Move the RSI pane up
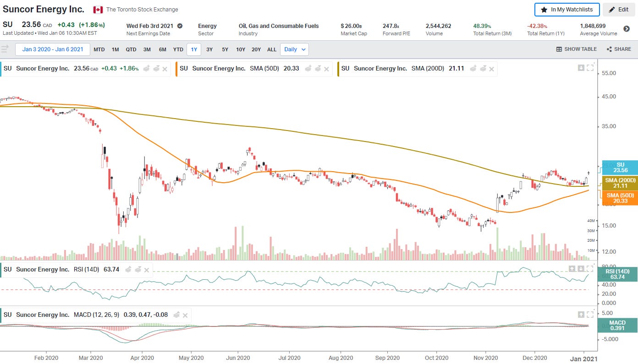 tap(572, 269)
